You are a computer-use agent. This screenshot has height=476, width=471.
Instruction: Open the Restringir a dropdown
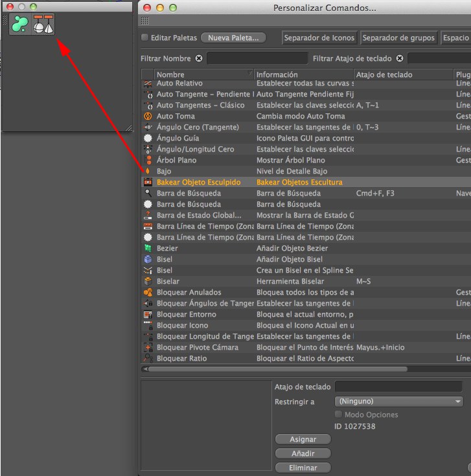[398, 402]
